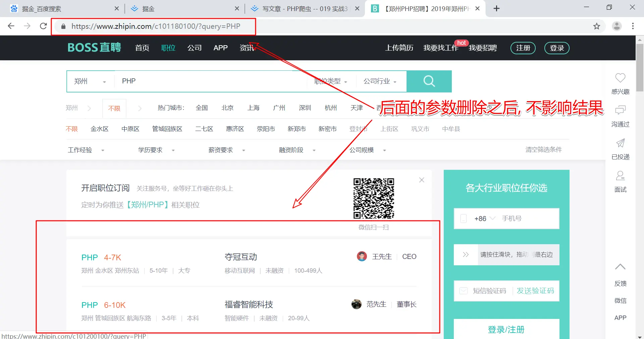Go to 首页 in the navigation bar

142,48
